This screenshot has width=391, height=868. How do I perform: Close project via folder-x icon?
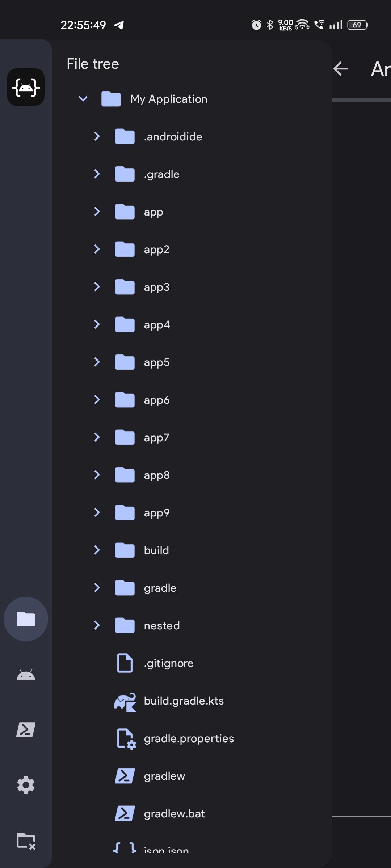pyautogui.click(x=26, y=841)
